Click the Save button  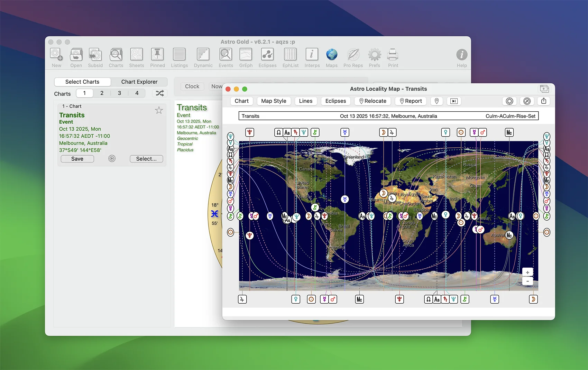point(77,159)
